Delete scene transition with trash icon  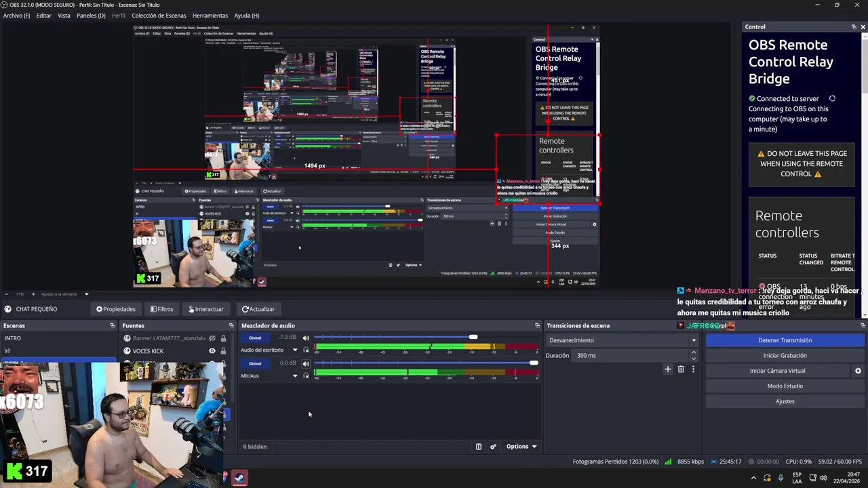[x=681, y=369]
